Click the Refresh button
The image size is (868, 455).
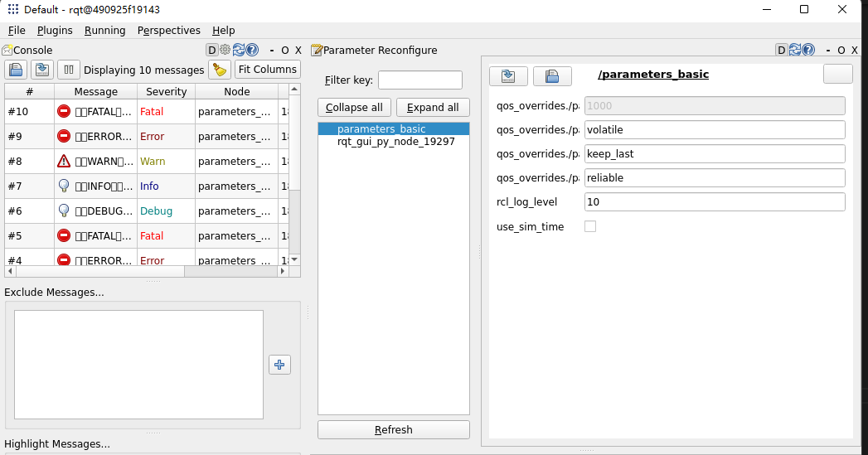tap(393, 430)
